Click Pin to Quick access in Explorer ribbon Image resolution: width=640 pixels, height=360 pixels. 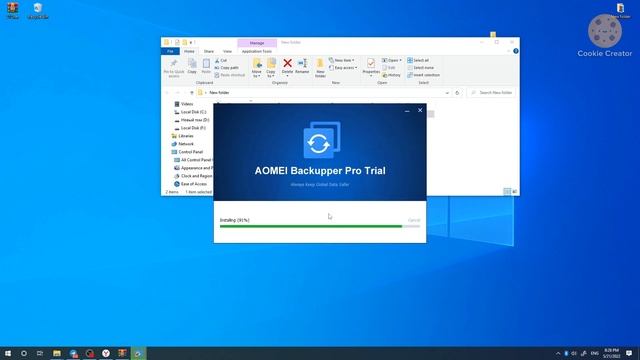pyautogui.click(x=174, y=68)
